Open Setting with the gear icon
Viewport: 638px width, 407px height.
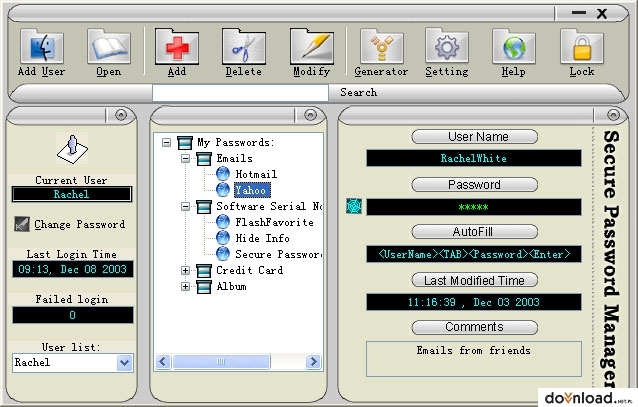[447, 46]
